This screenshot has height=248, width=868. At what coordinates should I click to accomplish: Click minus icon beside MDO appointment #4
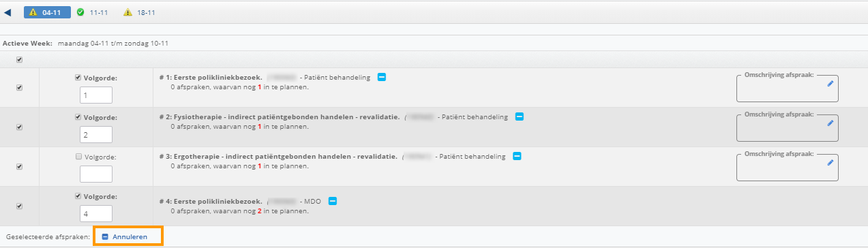tap(333, 202)
